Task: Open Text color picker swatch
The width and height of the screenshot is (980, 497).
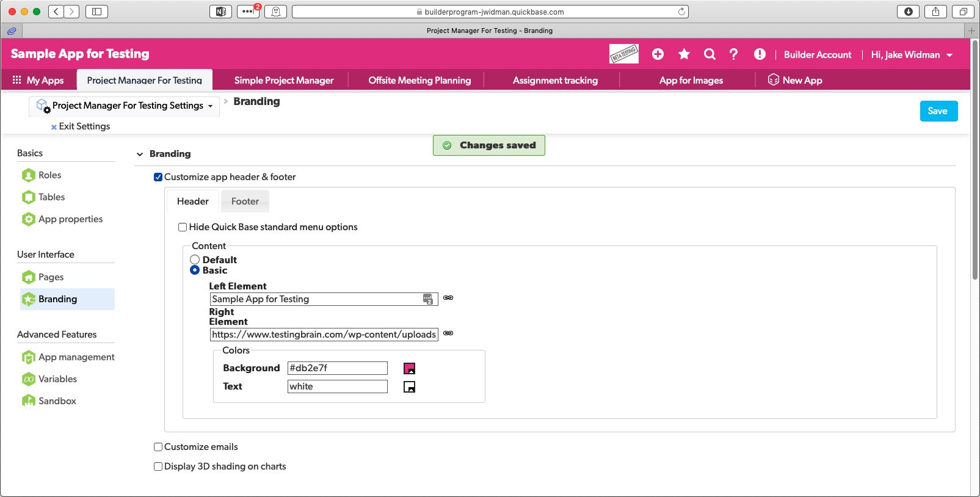Action: [409, 386]
